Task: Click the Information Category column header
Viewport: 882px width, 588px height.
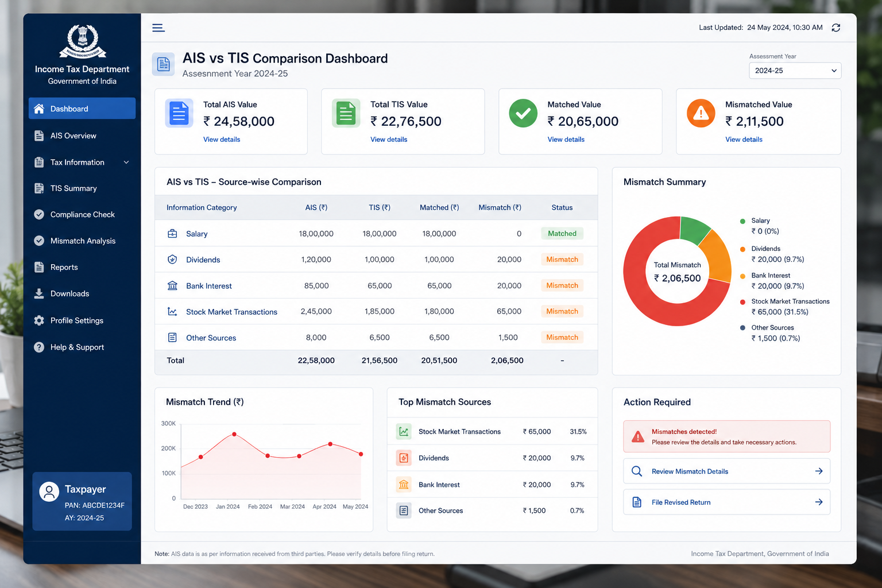Action: click(x=202, y=208)
